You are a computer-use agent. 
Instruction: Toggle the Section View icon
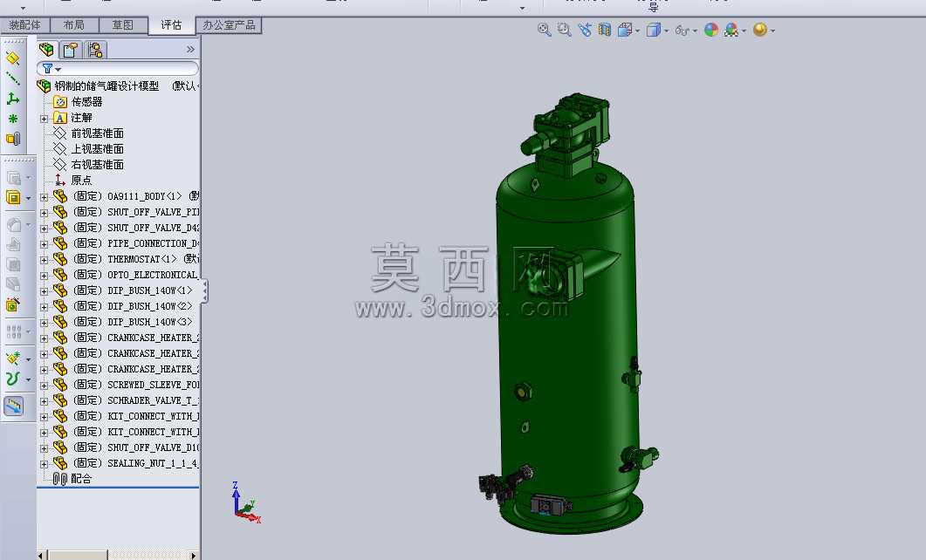(604, 30)
